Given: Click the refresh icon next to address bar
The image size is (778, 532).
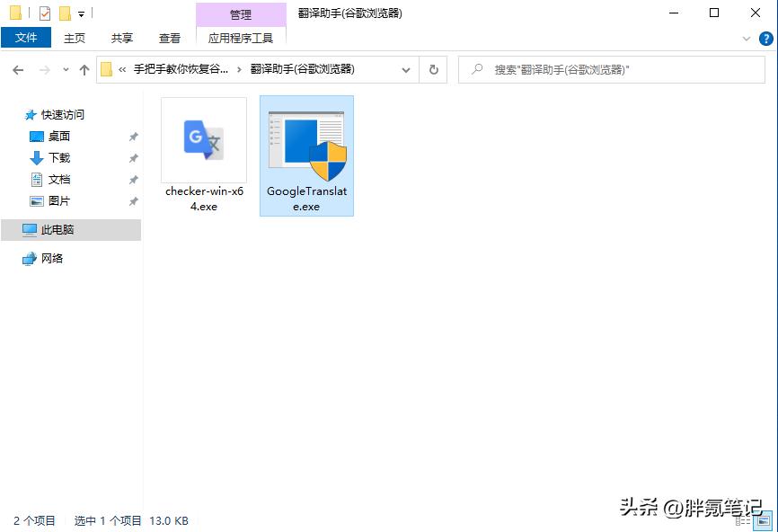Looking at the screenshot, I should pos(433,68).
